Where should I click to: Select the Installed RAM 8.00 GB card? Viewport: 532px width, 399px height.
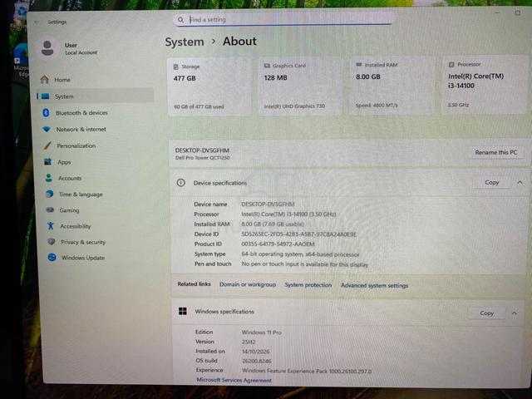click(392, 85)
